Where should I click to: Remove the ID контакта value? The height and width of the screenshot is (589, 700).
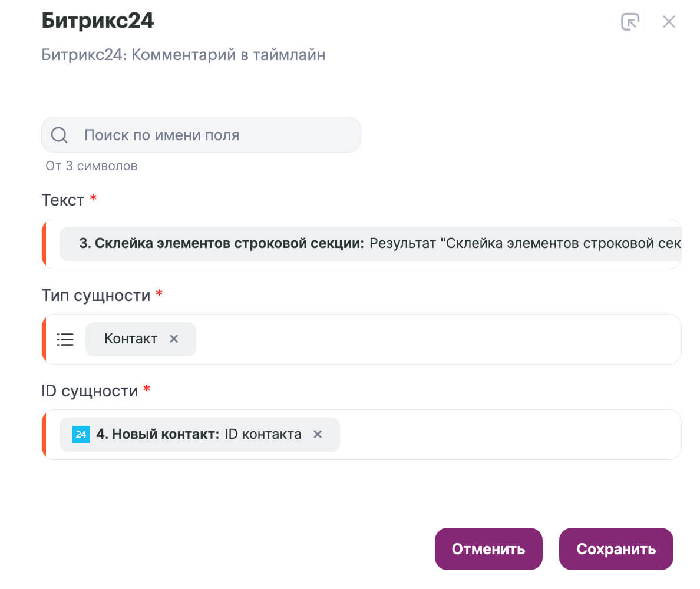(318, 434)
